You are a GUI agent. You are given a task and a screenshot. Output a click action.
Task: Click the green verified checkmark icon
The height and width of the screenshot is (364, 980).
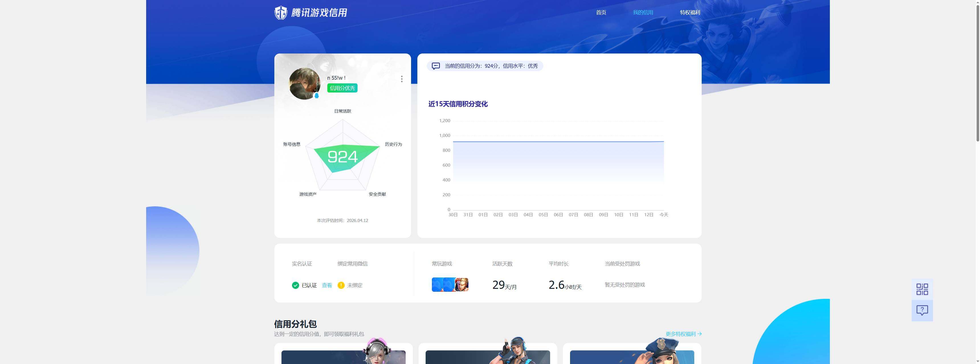tap(295, 285)
